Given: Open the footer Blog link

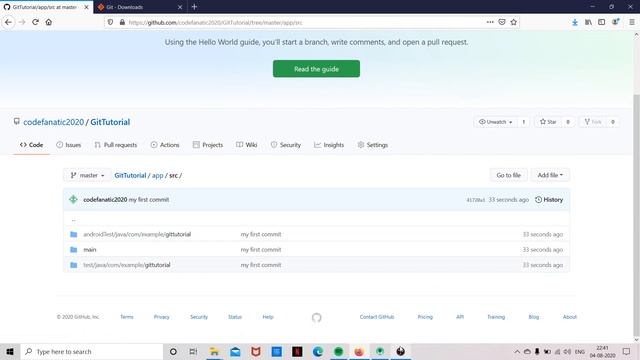Looking at the screenshot, I should pos(533,317).
